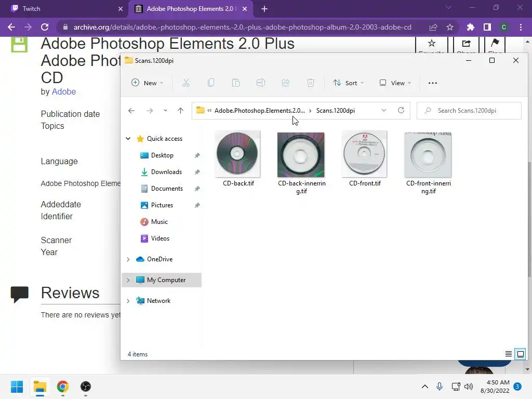Close the Twitch tab
Viewport: 532px width, 399px height.
120,9
